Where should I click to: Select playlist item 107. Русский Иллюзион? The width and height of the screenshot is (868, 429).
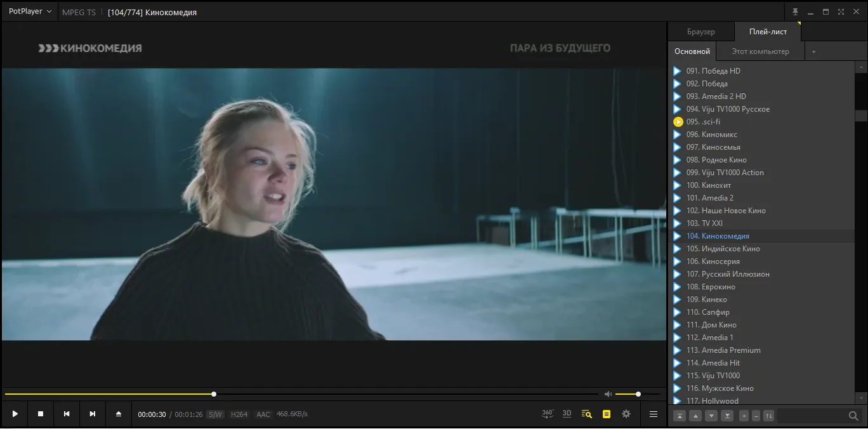coord(762,274)
